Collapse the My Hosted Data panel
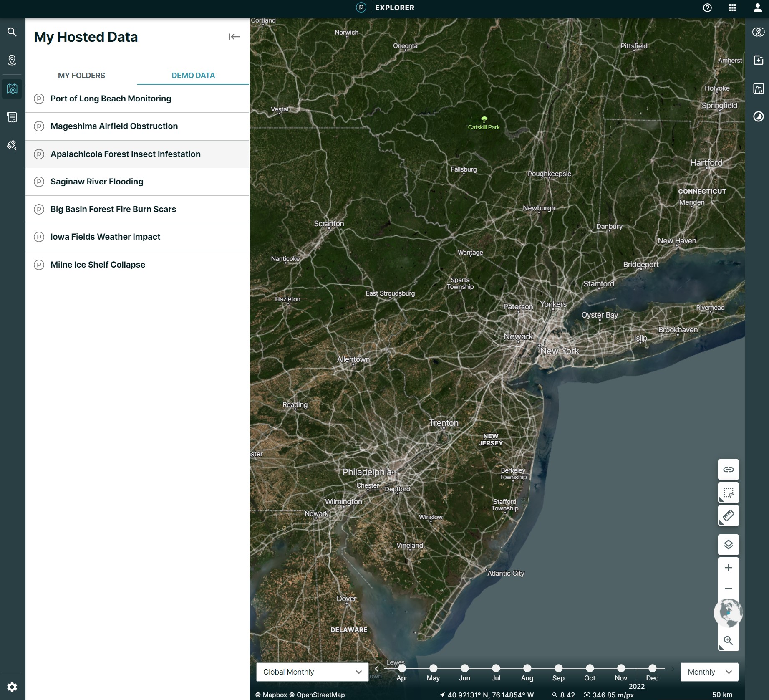 (234, 37)
